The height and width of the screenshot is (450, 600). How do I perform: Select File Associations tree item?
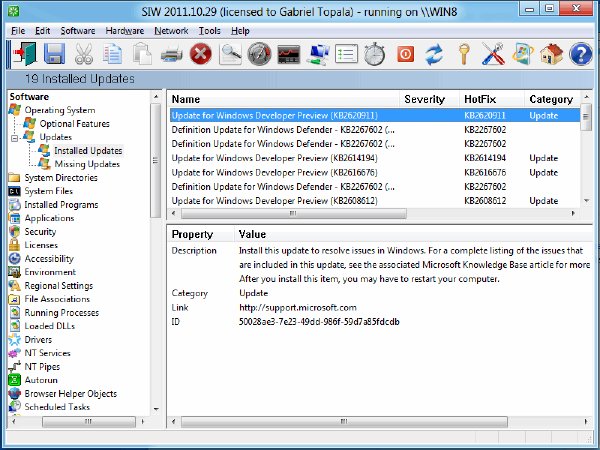[x=57, y=299]
